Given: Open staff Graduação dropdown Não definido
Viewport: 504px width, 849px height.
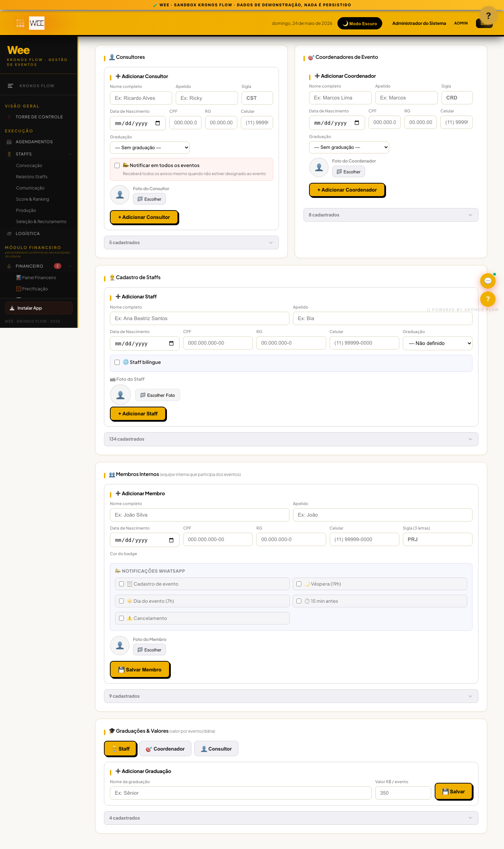Looking at the screenshot, I should 437,343.
